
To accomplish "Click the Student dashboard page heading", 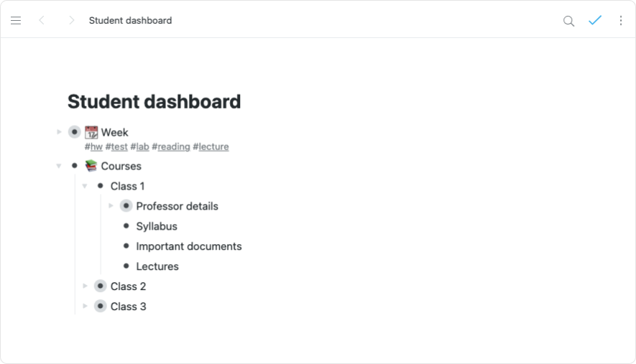I will [x=154, y=102].
